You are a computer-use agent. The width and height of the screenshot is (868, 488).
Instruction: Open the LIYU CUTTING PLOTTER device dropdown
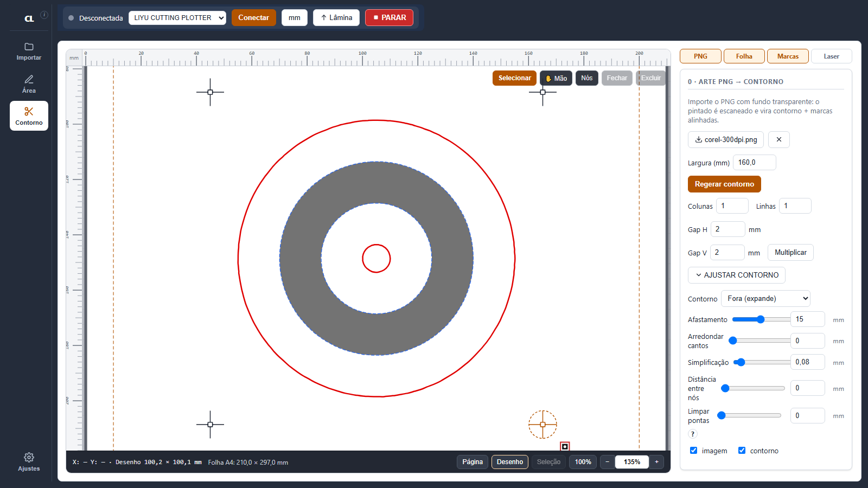pyautogui.click(x=177, y=17)
